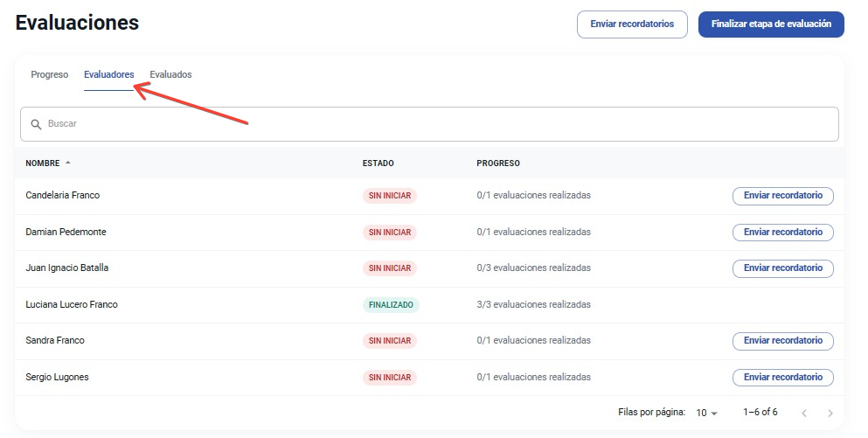Screen dimensions: 868x438
Task: Select the Luciana Lucero Franco row name
Action: click(72, 305)
